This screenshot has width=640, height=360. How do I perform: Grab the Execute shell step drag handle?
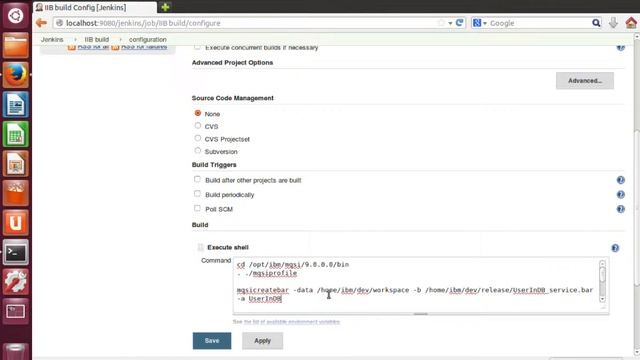coord(200,247)
